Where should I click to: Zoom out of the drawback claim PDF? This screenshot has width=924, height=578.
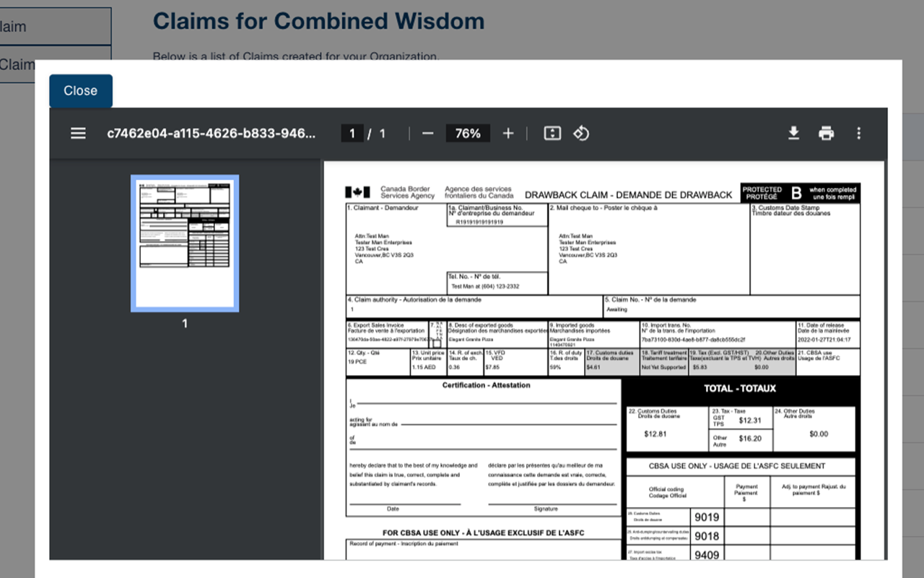click(427, 133)
